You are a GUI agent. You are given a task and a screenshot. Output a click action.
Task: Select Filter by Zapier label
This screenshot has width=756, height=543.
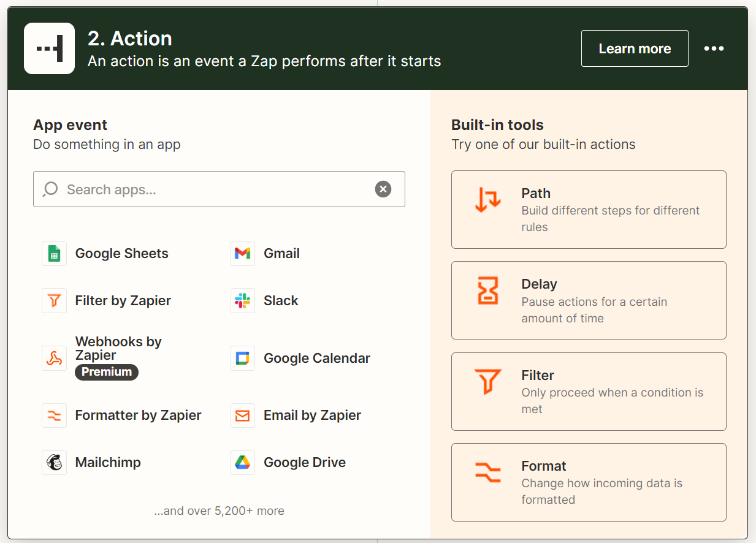coord(123,301)
